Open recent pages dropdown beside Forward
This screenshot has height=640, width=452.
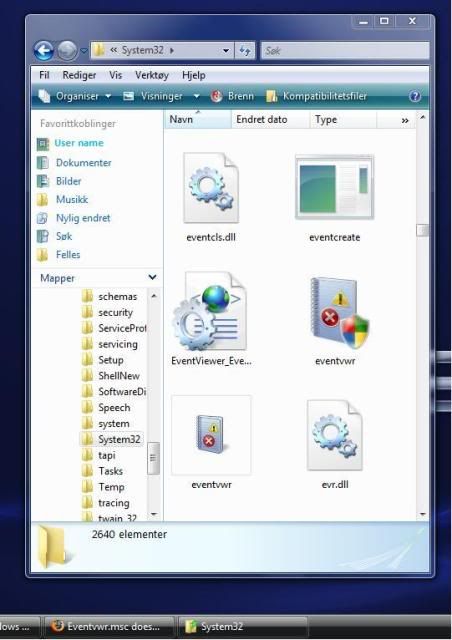point(84,51)
